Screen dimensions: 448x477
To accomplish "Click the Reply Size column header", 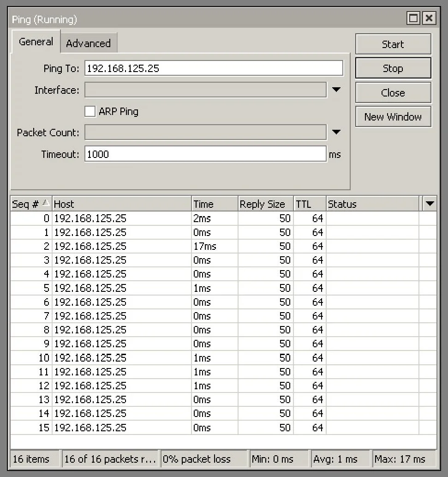I will click(x=265, y=204).
